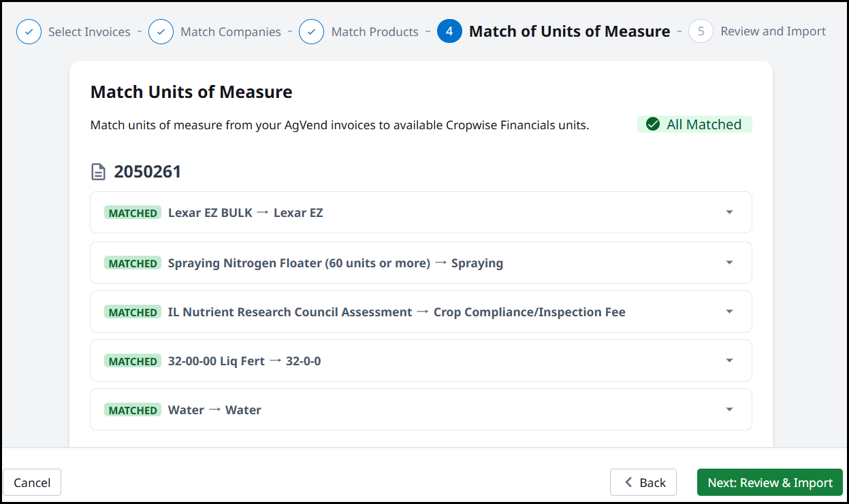
Task: Click Next: Review & Import button
Action: [x=769, y=482]
